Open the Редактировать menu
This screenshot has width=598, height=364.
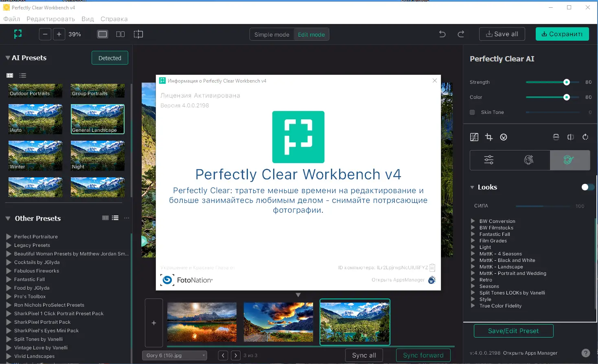point(50,19)
